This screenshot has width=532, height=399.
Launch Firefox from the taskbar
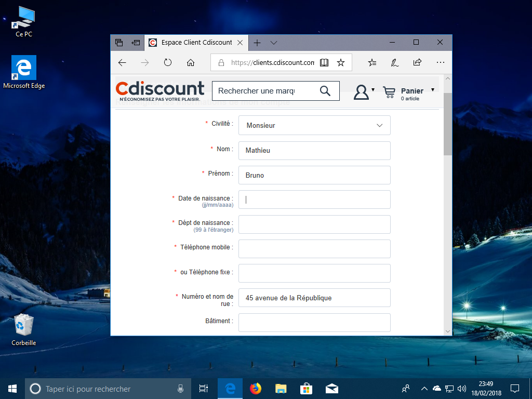tap(256, 389)
